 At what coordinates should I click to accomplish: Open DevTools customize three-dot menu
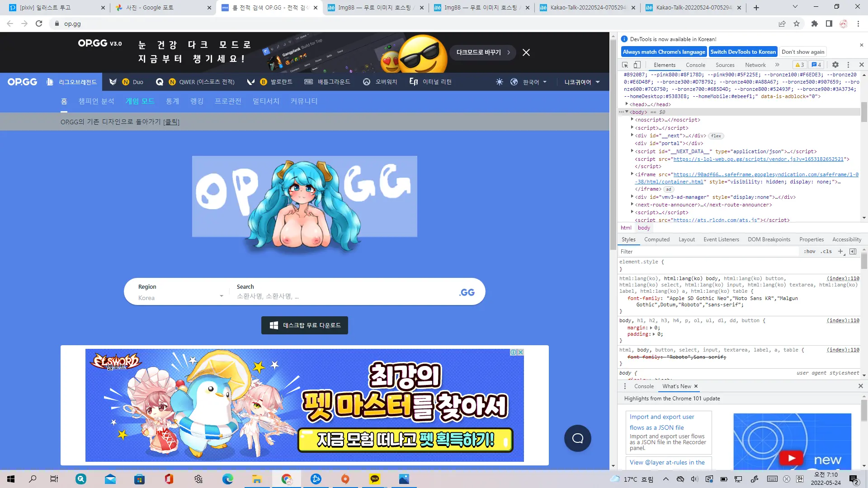click(x=848, y=65)
